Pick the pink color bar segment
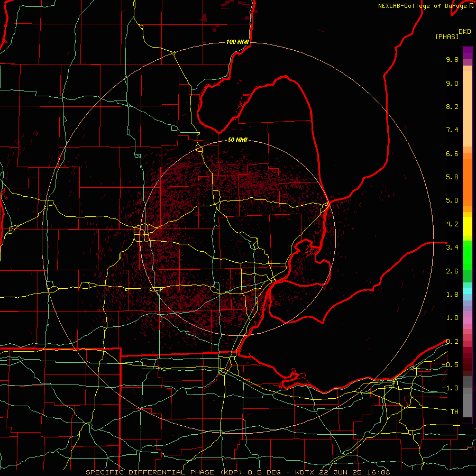Image resolution: width=476 pixels, height=476 pixels. point(467,321)
